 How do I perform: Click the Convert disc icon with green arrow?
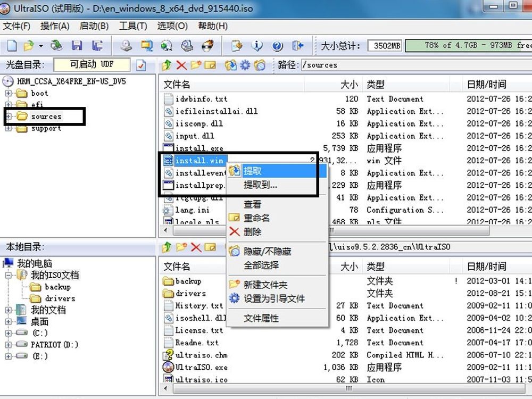[x=166, y=45]
